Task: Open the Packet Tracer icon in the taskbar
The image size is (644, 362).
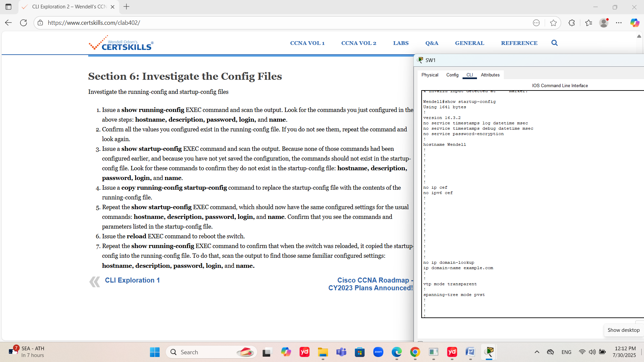Action: point(489,352)
